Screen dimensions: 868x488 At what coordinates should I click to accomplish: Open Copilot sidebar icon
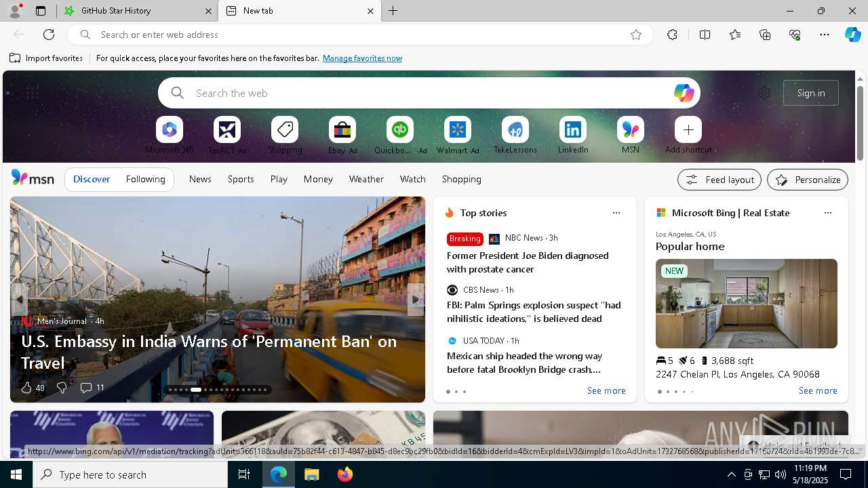pyautogui.click(x=852, y=35)
